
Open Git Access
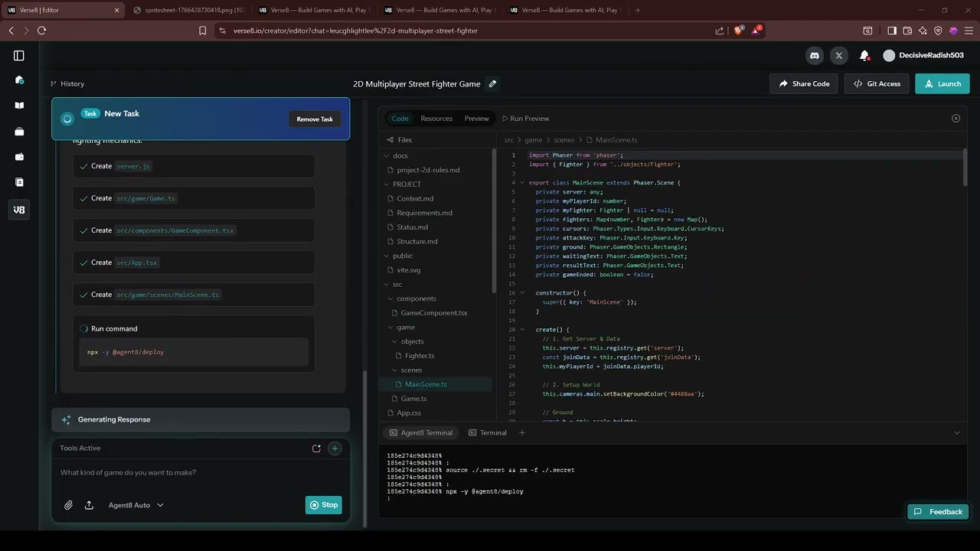pos(877,83)
